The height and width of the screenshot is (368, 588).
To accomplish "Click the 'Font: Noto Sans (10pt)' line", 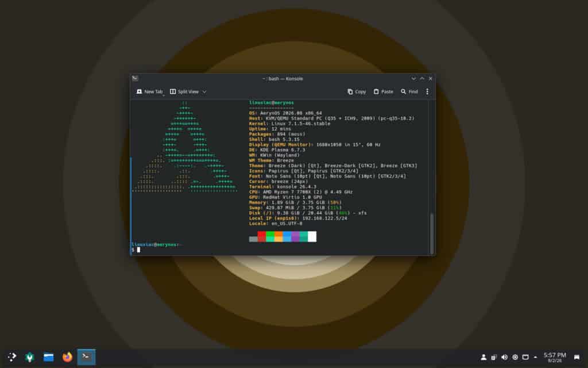I will tap(327, 176).
